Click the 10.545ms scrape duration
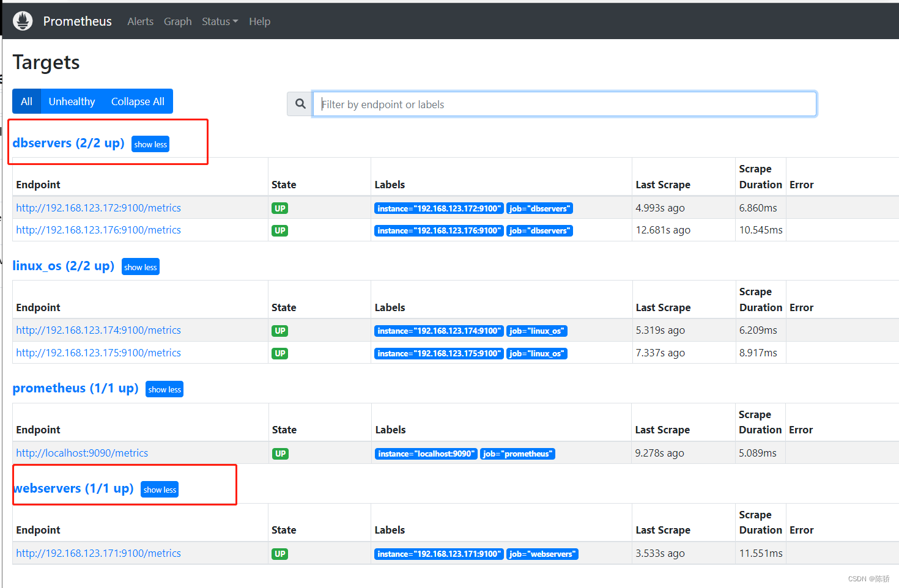The height and width of the screenshot is (588, 899). click(761, 230)
